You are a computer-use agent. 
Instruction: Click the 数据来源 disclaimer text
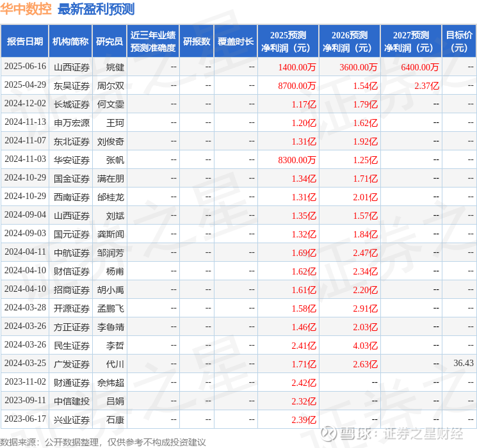point(103,442)
